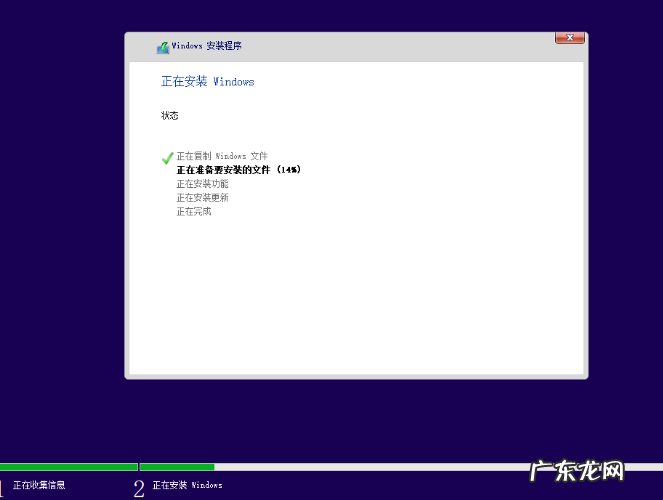663x500 pixels.
Task: Click the heading '正在安装 Windows'
Action: click(208, 81)
